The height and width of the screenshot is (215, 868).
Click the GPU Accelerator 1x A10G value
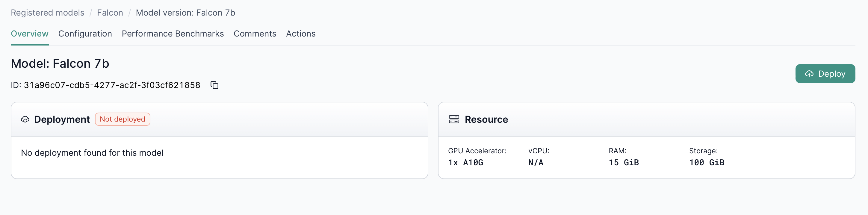pyautogui.click(x=465, y=163)
